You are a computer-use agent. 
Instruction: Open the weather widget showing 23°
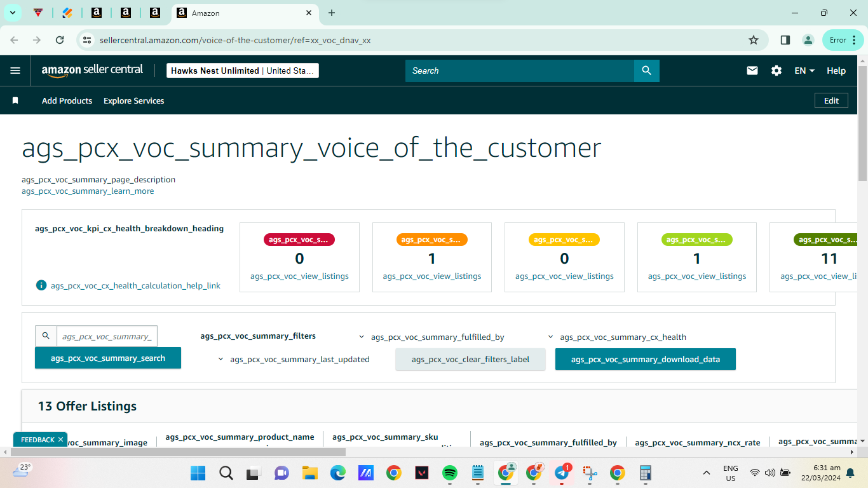(x=22, y=470)
